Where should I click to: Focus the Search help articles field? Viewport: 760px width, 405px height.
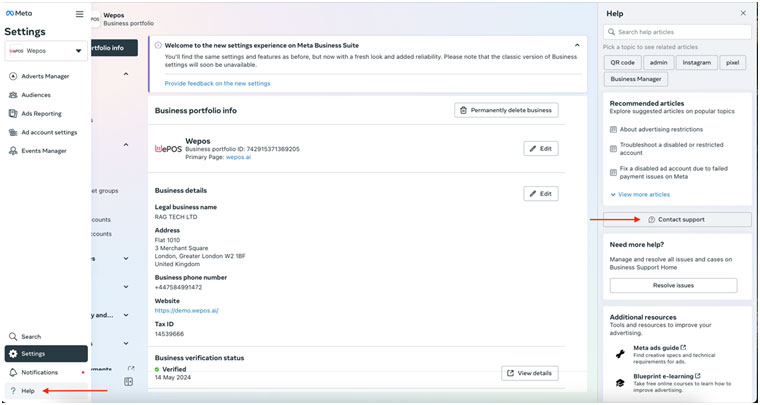[x=677, y=32]
